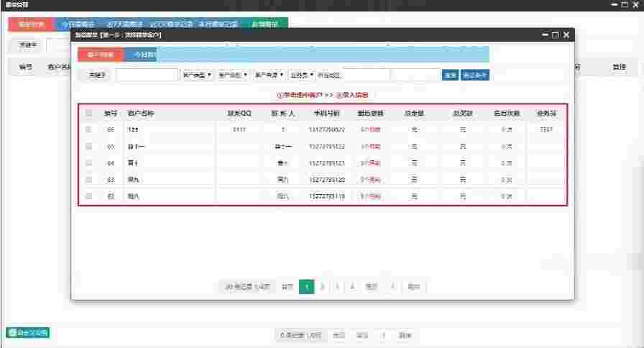Click step ② enter information link

352,95
